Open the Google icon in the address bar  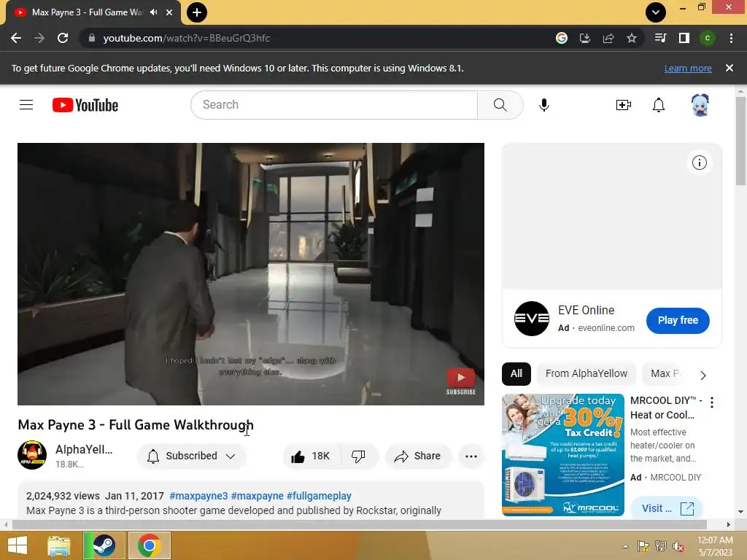(562, 38)
